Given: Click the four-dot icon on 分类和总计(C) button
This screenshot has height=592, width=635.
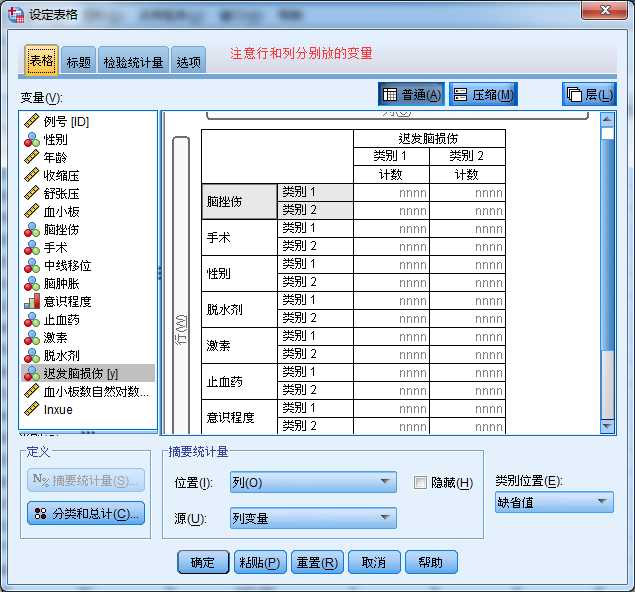Looking at the screenshot, I should click(x=40, y=513).
